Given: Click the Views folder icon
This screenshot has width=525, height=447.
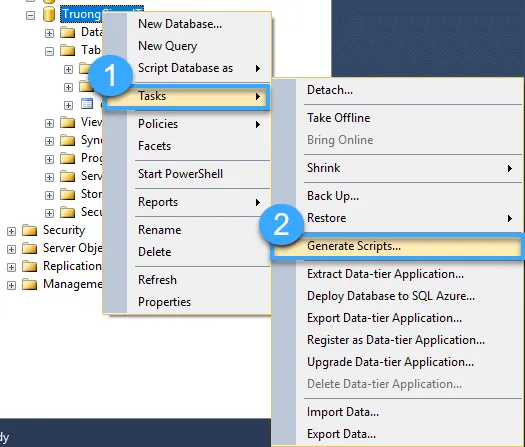Looking at the screenshot, I should pyautogui.click(x=68, y=123).
